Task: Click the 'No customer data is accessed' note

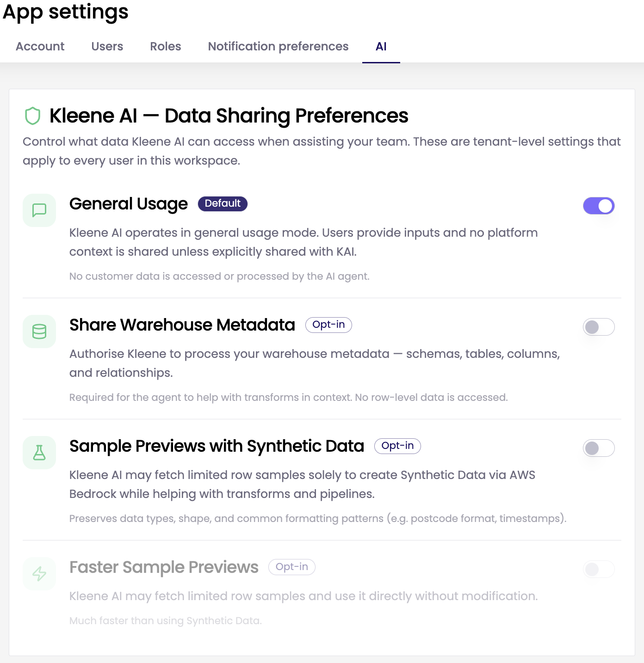Action: click(219, 276)
